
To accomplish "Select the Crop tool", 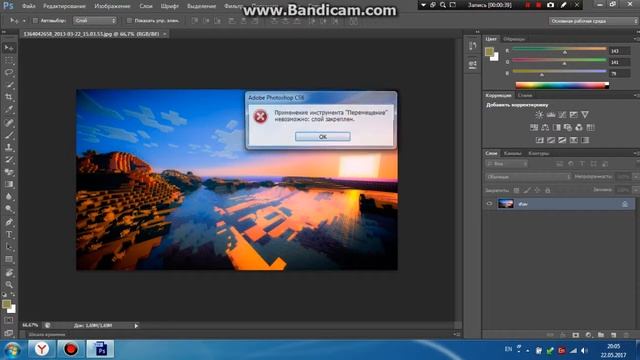I will tap(9, 97).
